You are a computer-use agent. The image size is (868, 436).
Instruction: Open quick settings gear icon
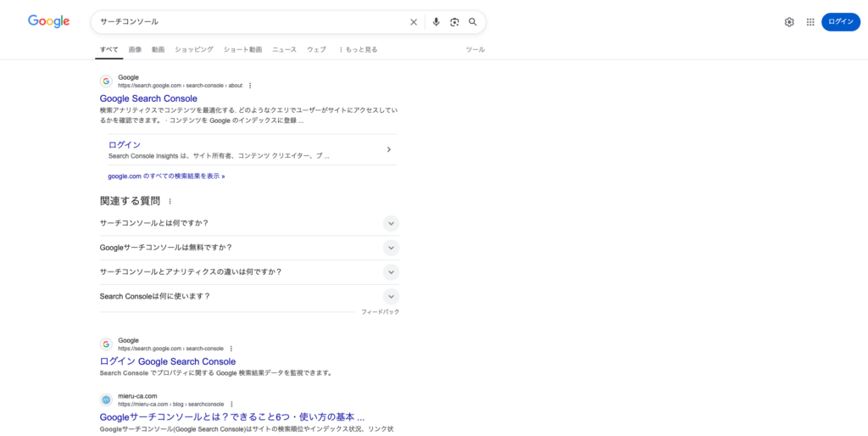789,22
